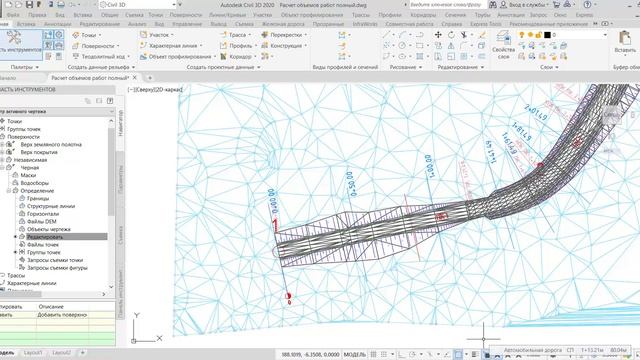
Task: Select the Circle tool in Рисование panel
Action: point(402,45)
